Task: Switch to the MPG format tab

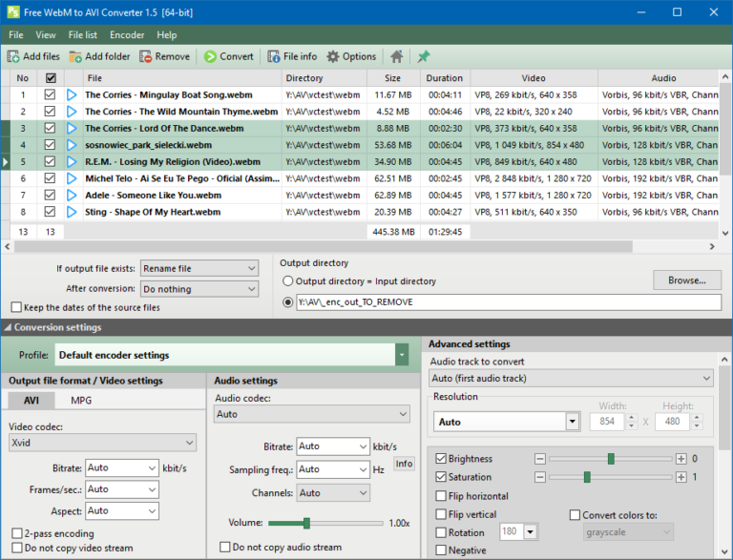Action: [82, 400]
